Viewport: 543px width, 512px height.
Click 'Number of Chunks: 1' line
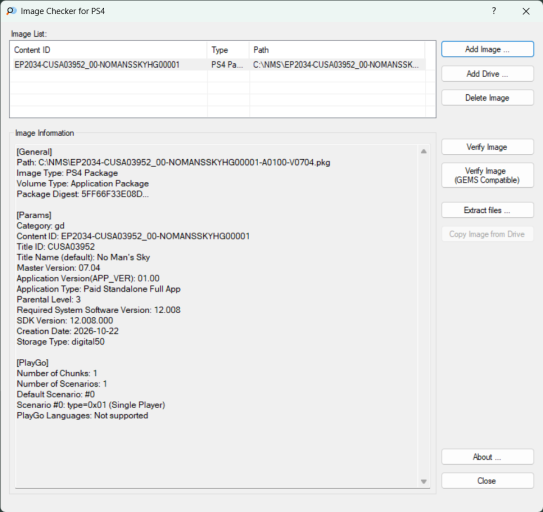click(57, 373)
